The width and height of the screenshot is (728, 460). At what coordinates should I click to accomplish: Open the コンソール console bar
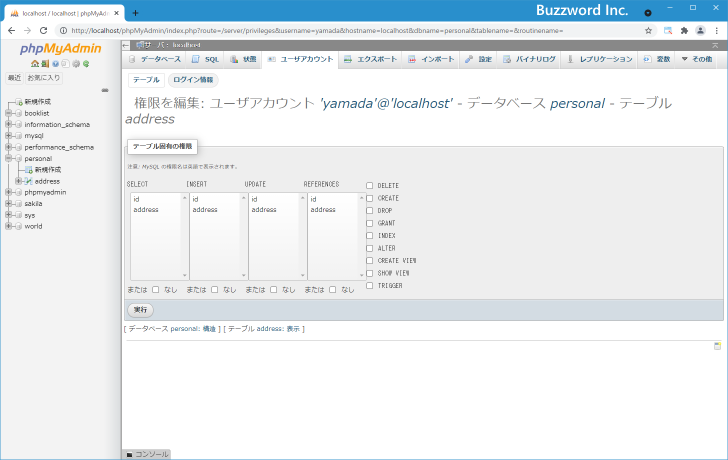click(x=147, y=454)
